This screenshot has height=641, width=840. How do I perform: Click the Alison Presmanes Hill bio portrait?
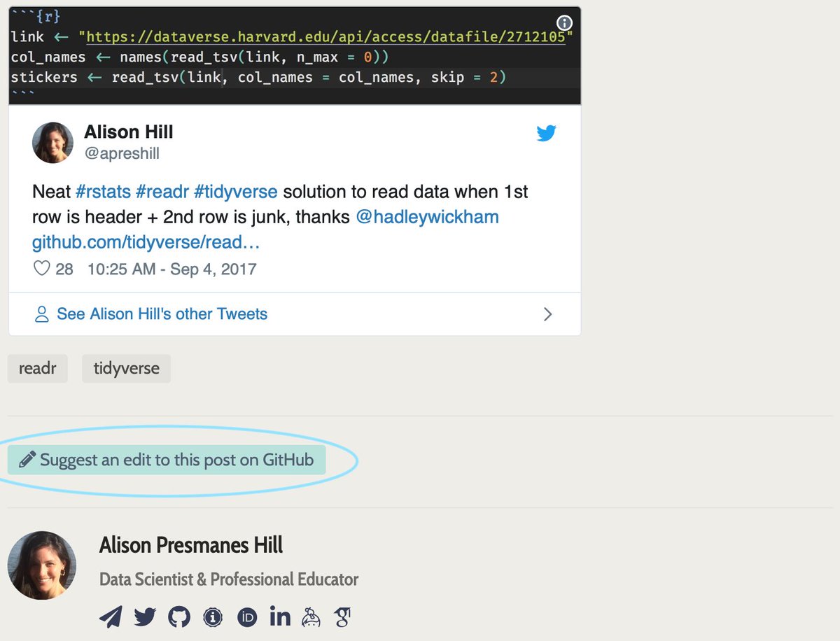(x=42, y=565)
